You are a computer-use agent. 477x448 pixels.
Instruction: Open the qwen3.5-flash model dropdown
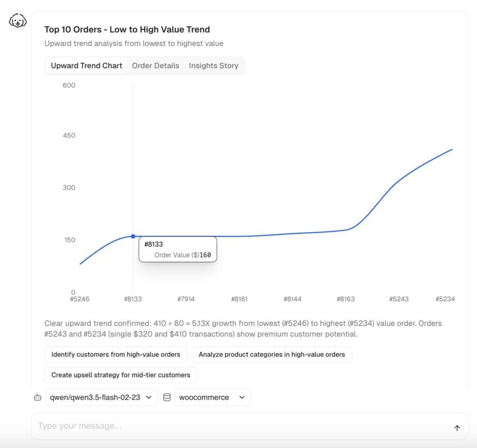[101, 398]
